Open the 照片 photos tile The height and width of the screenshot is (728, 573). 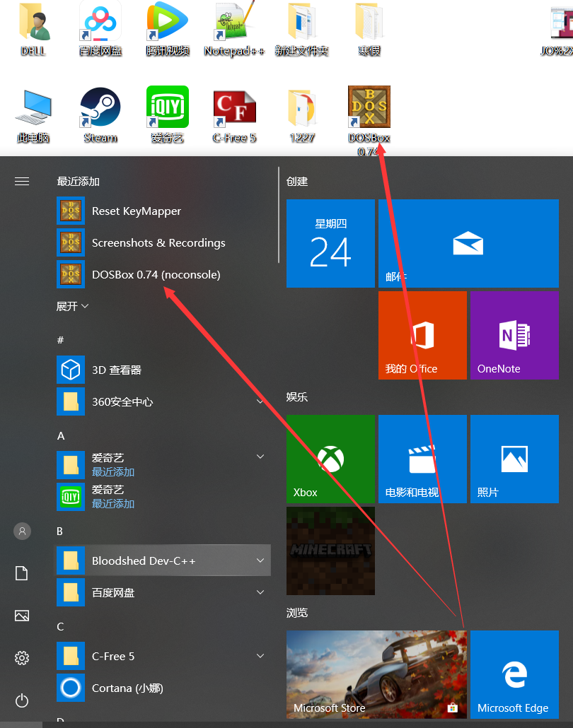pos(514,459)
